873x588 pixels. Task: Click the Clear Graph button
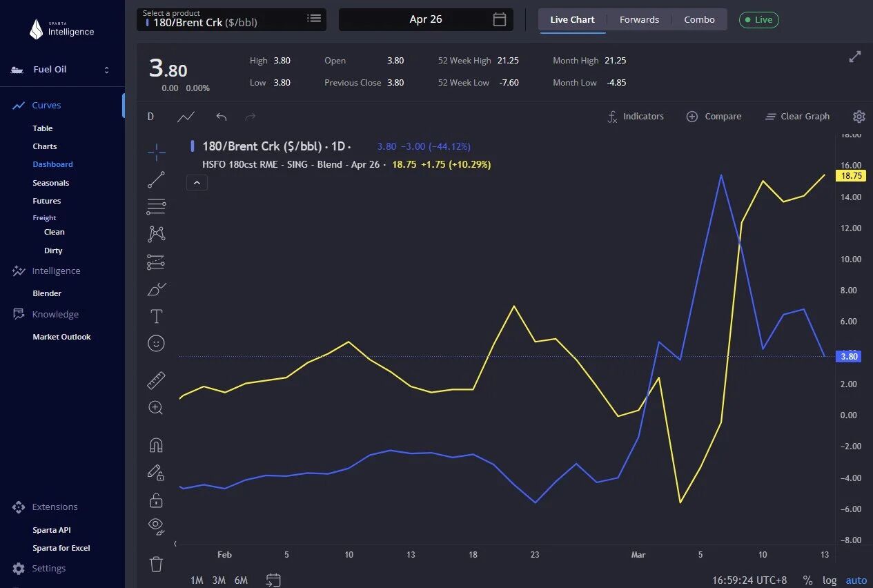click(797, 117)
